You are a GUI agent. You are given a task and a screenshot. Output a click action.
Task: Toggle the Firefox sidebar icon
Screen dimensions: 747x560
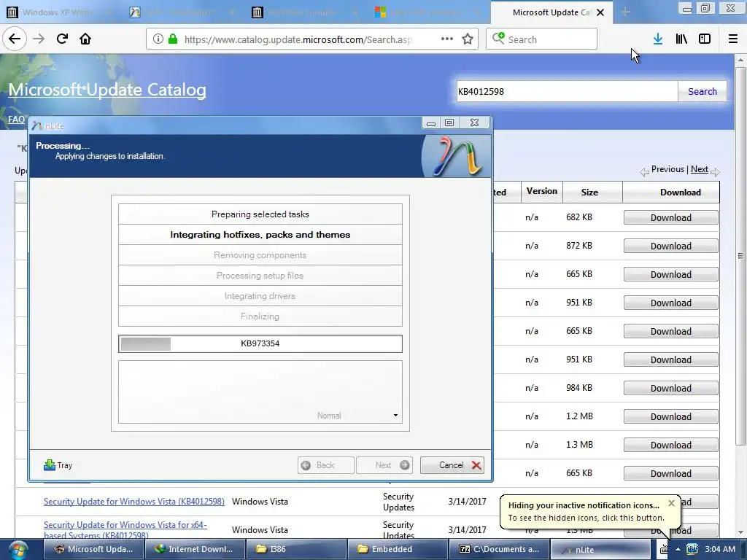click(x=705, y=39)
